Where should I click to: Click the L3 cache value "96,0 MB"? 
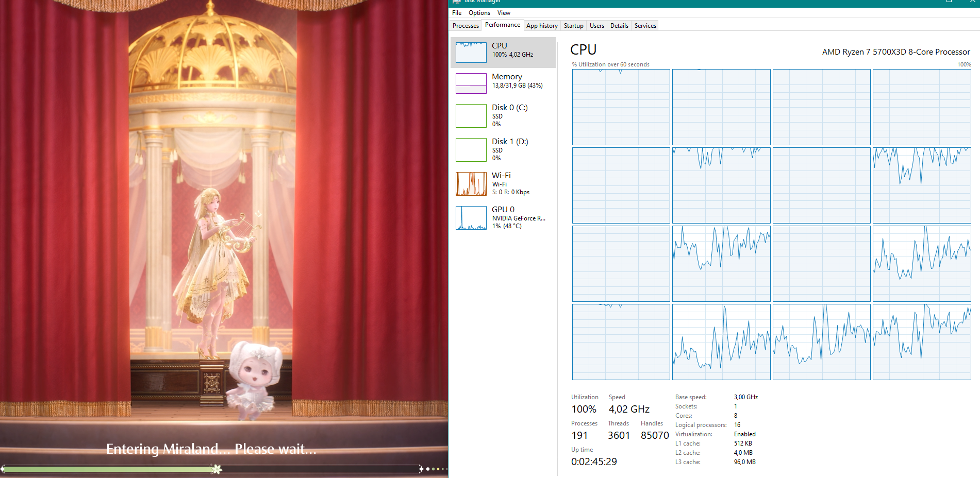coord(745,462)
